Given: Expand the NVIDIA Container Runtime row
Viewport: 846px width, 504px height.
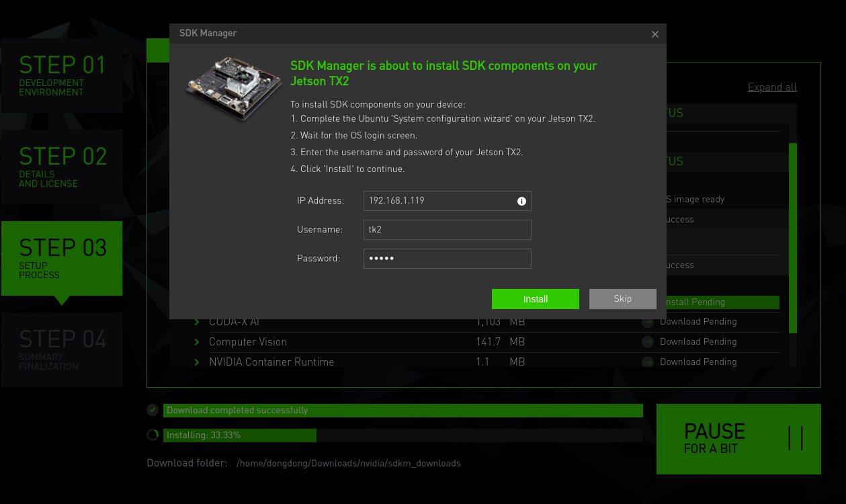Looking at the screenshot, I should [197, 362].
